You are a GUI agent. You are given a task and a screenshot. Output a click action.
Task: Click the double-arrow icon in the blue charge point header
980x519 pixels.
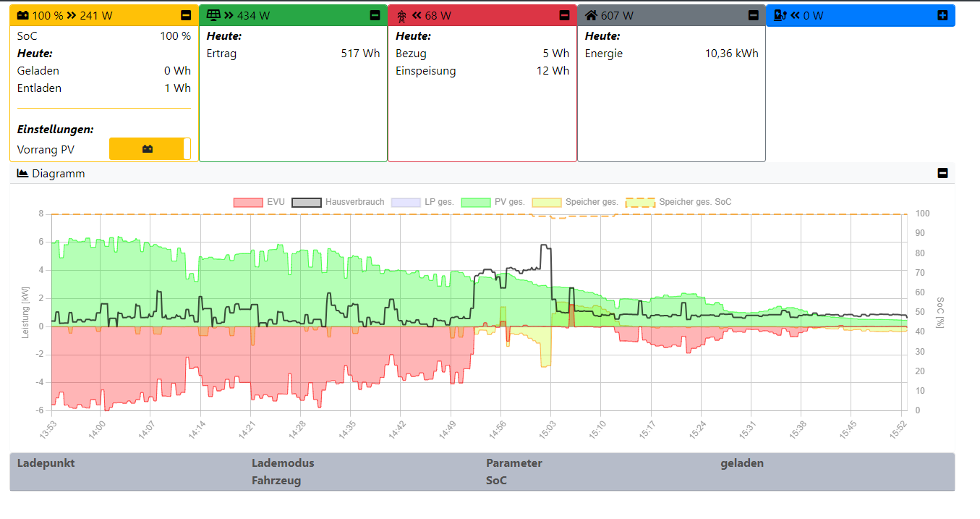pos(795,15)
